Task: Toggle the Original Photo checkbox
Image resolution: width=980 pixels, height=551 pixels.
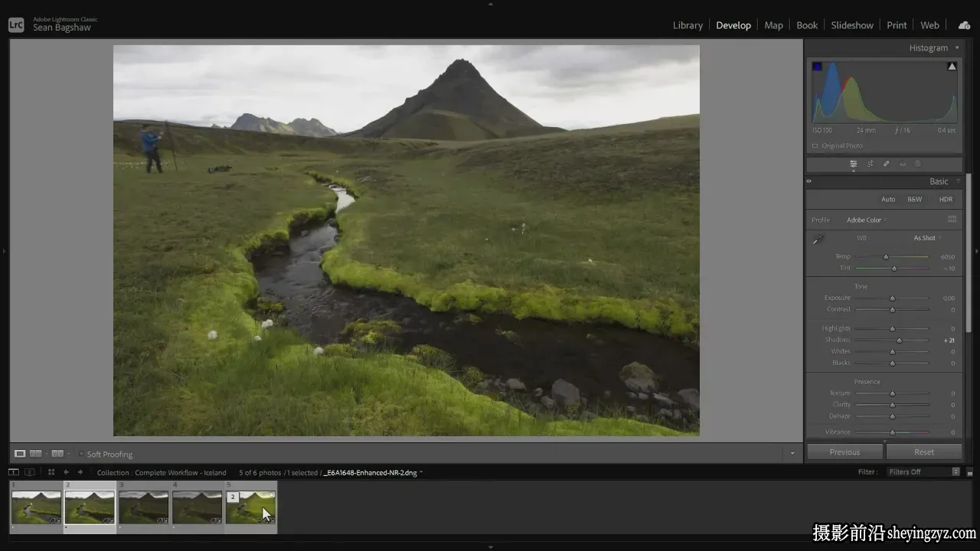Action: pyautogui.click(x=815, y=145)
